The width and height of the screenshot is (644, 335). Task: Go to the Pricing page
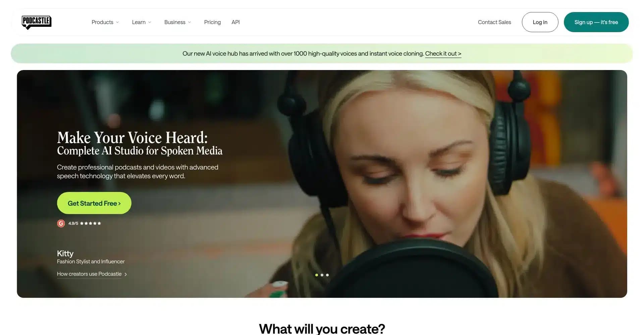(x=212, y=22)
